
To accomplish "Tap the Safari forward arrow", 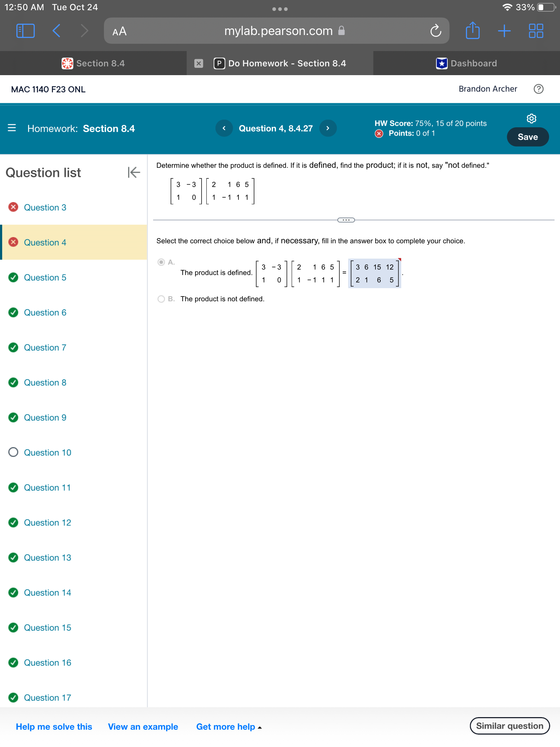I will (84, 31).
